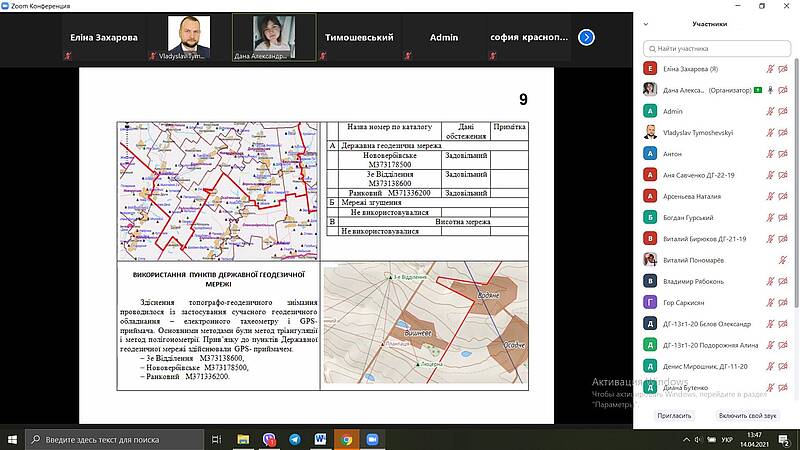The width and height of the screenshot is (800, 450).
Task: Open File Explorer from the taskbar
Action: (243, 439)
